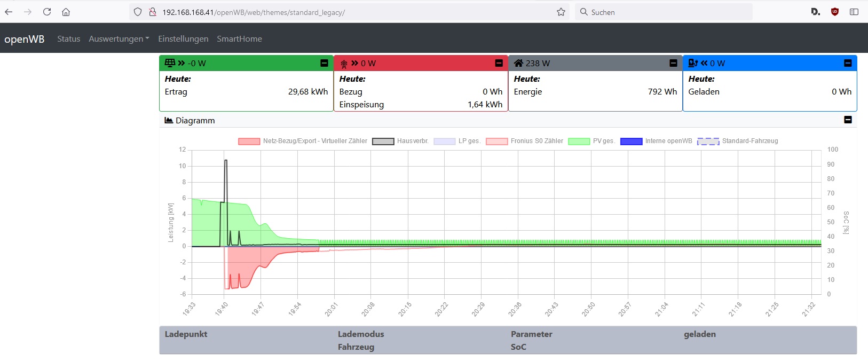Collapse the grey house consumption card
The height and width of the screenshot is (361, 868).
(673, 63)
